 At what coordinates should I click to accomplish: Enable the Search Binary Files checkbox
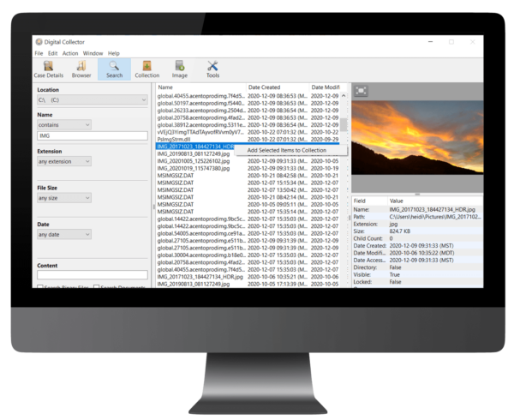(40, 287)
